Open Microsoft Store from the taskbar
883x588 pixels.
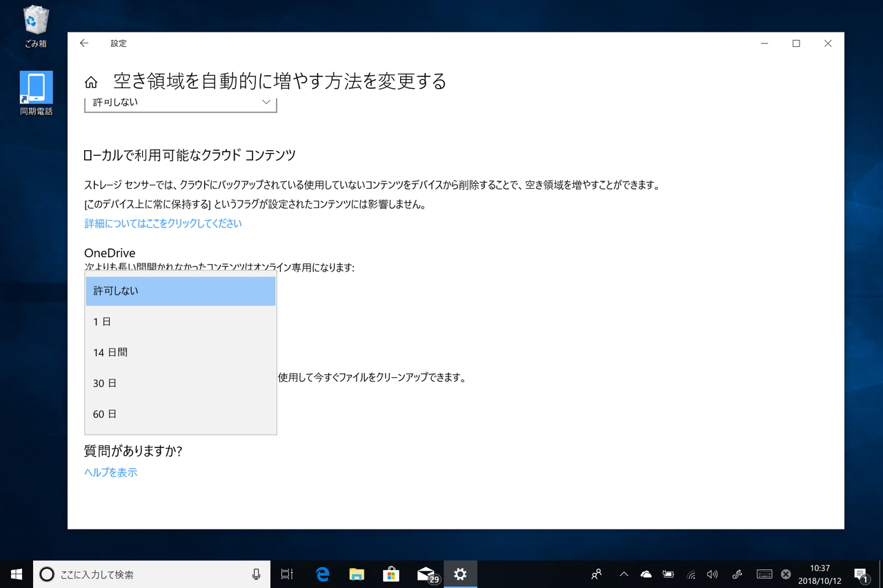[x=391, y=574]
